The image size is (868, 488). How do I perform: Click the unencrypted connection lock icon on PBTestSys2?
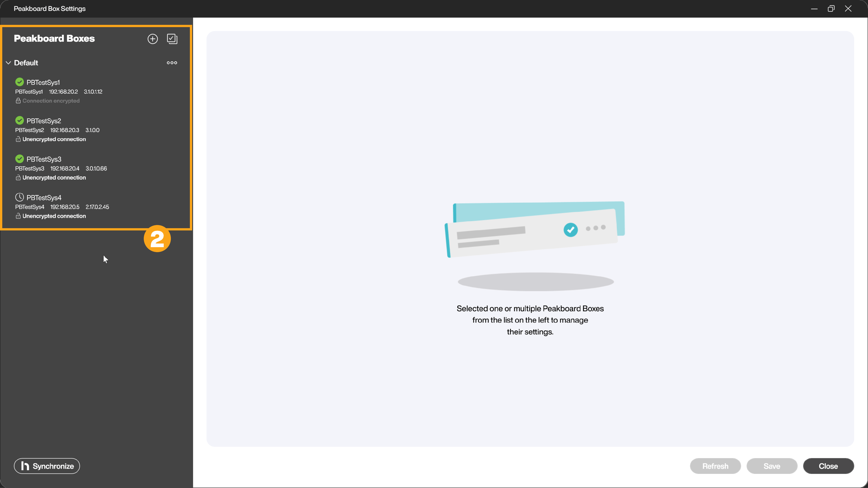pyautogui.click(x=18, y=139)
